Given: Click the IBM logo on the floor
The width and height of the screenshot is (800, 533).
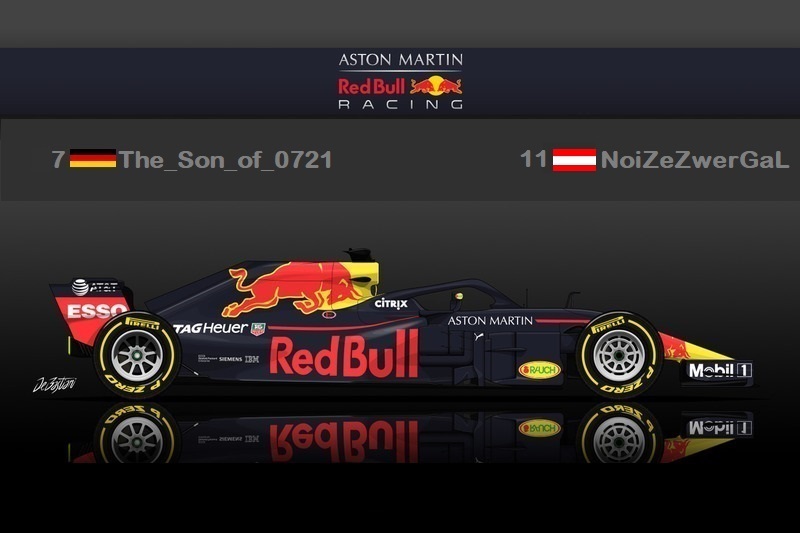Looking at the screenshot, I should pos(252,359).
